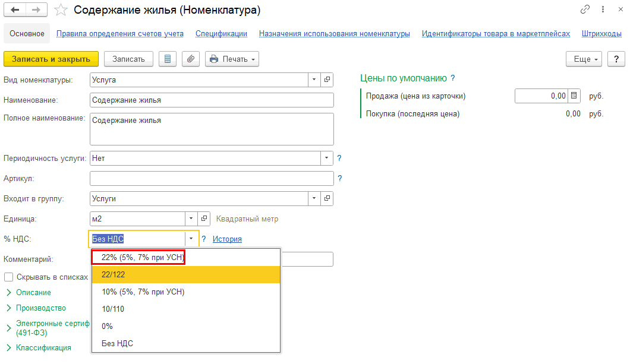The image size is (630, 364).
Task: Click the back navigation arrow
Action: pyautogui.click(x=15, y=10)
